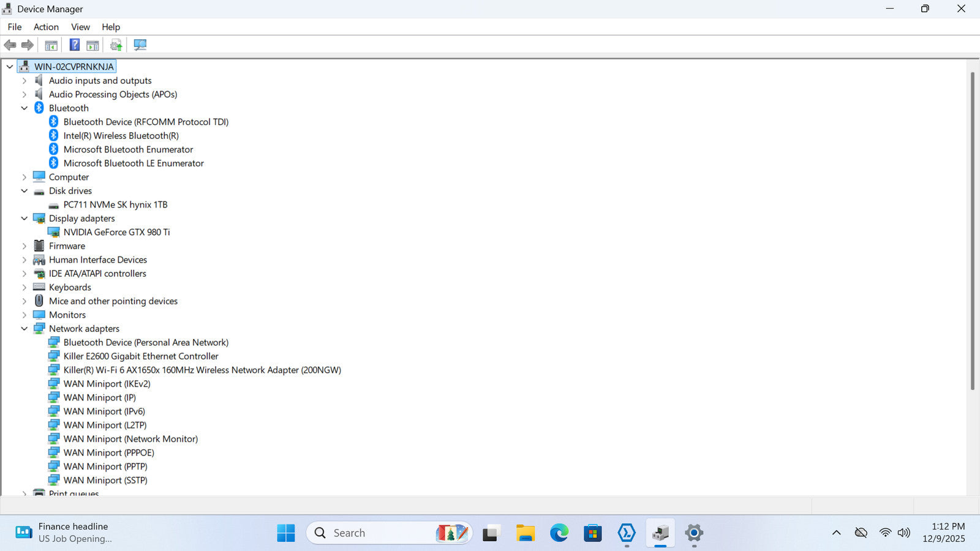This screenshot has height=551, width=980.
Task: Collapse the Disk drives category
Action: click(24, 191)
